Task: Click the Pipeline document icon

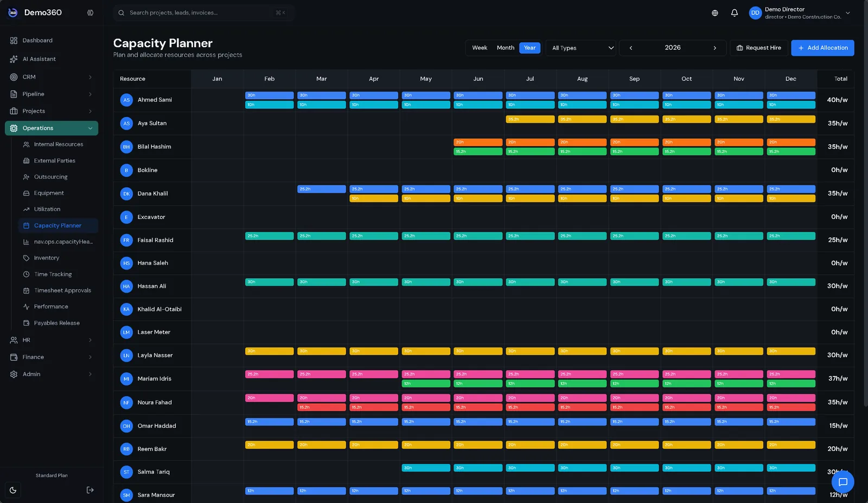Action: pos(14,94)
